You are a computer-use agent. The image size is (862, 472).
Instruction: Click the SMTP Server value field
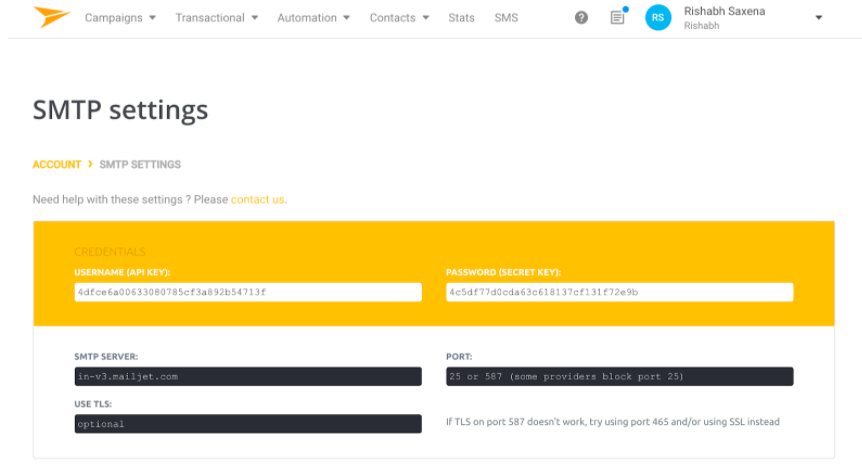(248, 376)
